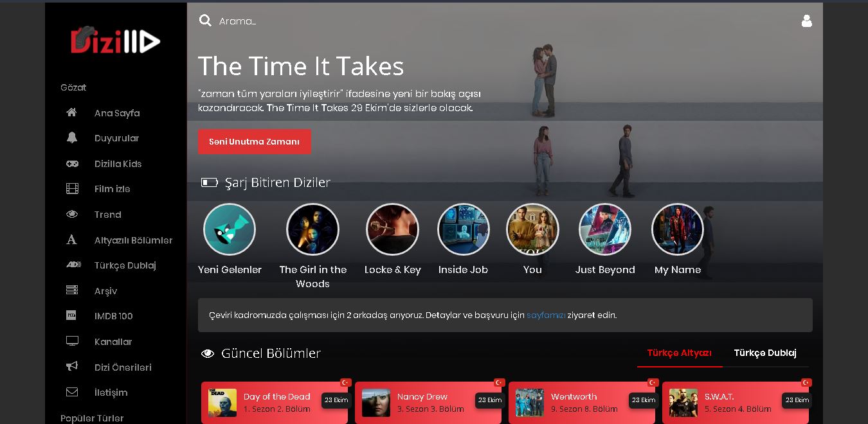Click the Ana Sayfa home icon
Viewport: 868px width, 424px height.
click(x=72, y=112)
